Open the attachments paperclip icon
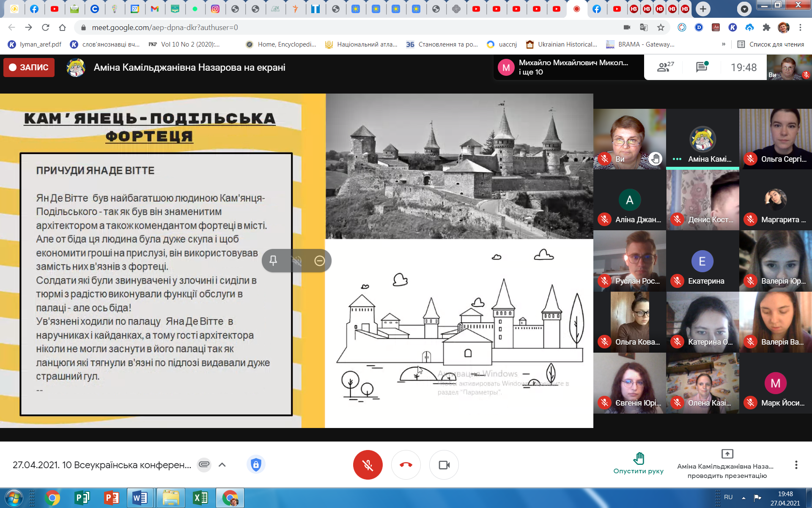The height and width of the screenshot is (508, 812). click(204, 464)
